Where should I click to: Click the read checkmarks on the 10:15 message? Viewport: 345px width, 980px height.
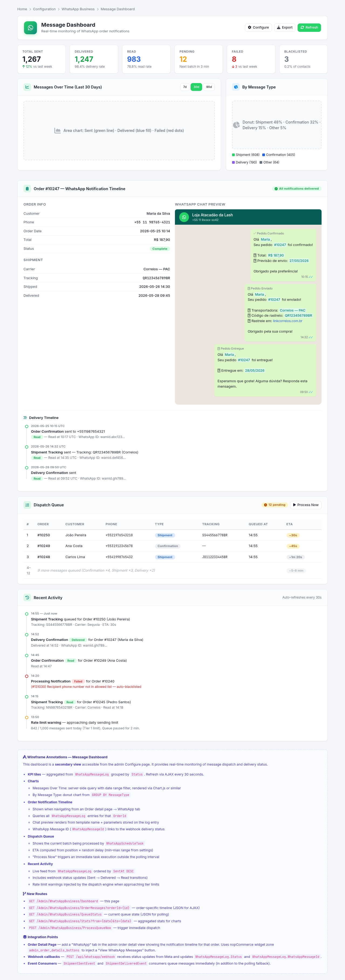coord(311,277)
